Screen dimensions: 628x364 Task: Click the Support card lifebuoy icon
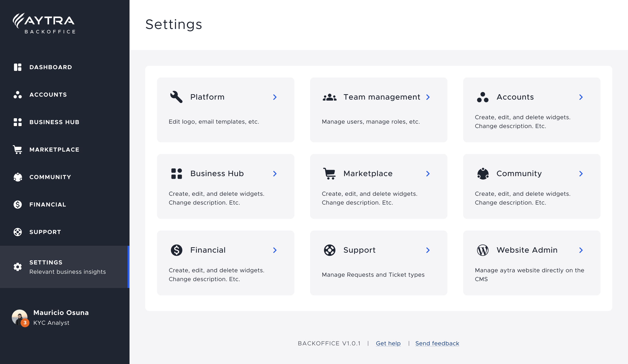tap(329, 250)
